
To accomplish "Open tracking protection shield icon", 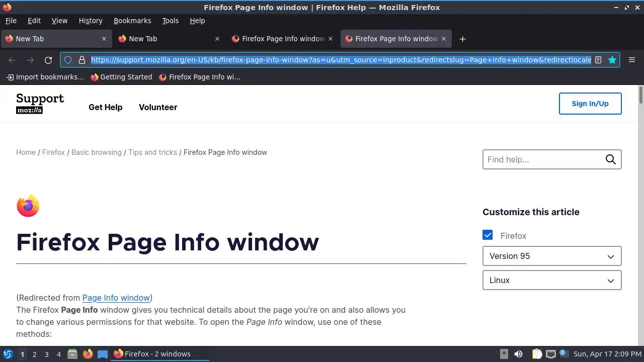I will (x=68, y=60).
